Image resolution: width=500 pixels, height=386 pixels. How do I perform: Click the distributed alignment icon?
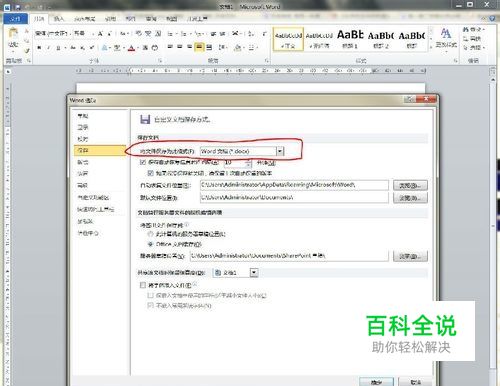point(209,47)
